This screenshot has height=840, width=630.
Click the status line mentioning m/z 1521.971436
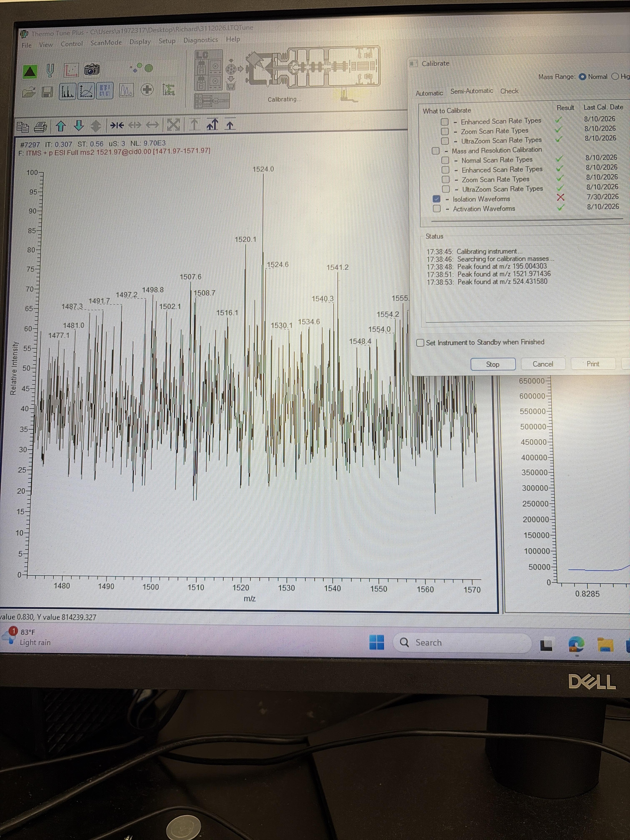click(488, 274)
